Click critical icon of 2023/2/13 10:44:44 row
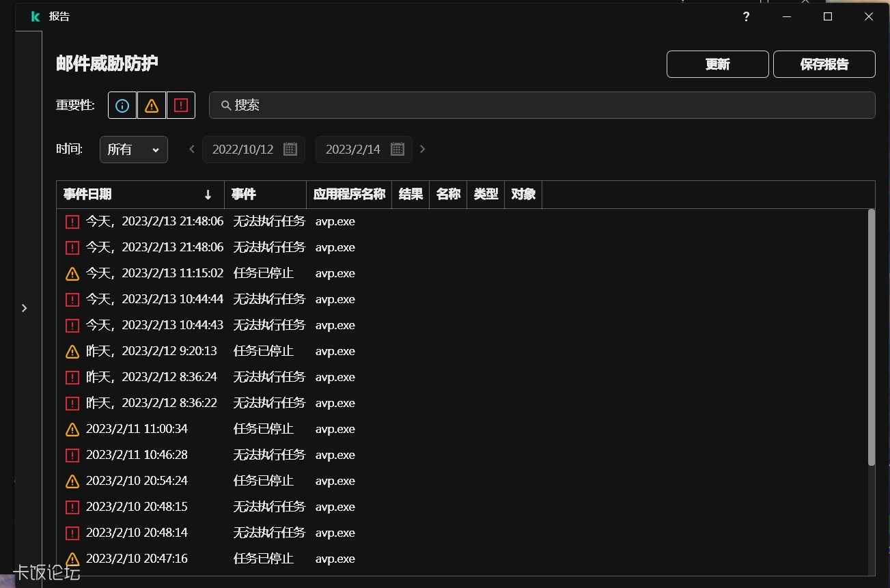This screenshot has width=890, height=588. (x=72, y=299)
